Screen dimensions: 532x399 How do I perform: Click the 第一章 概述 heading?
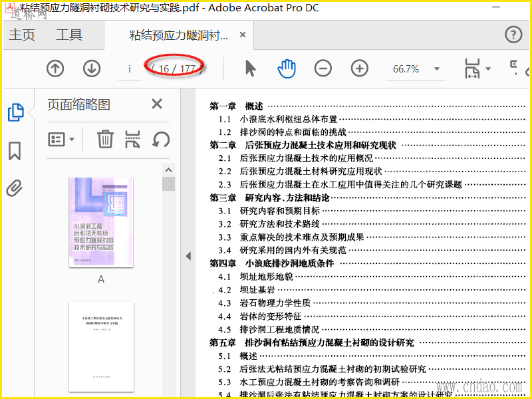point(236,106)
